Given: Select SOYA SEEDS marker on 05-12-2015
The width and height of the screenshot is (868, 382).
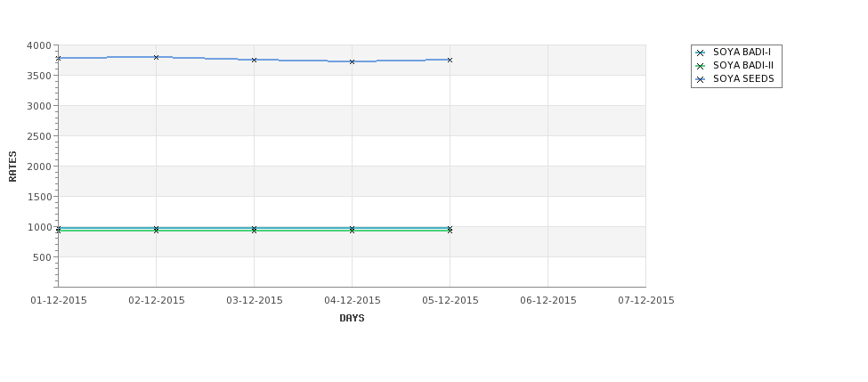Looking at the screenshot, I should point(450,60).
